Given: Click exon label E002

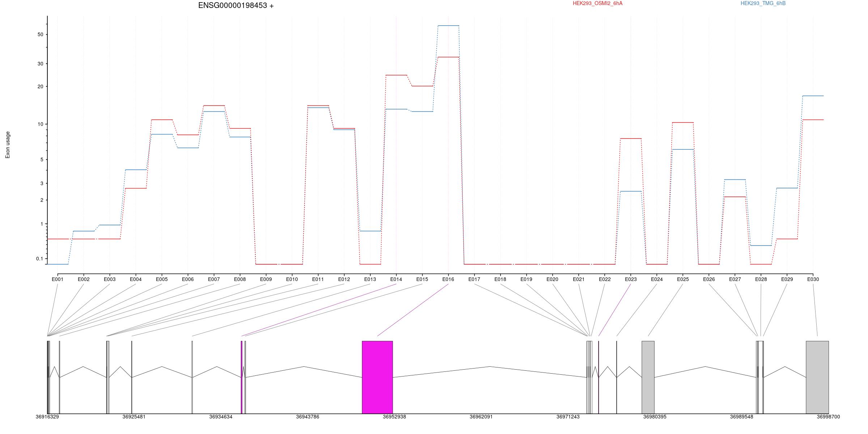Looking at the screenshot, I should (84, 279).
